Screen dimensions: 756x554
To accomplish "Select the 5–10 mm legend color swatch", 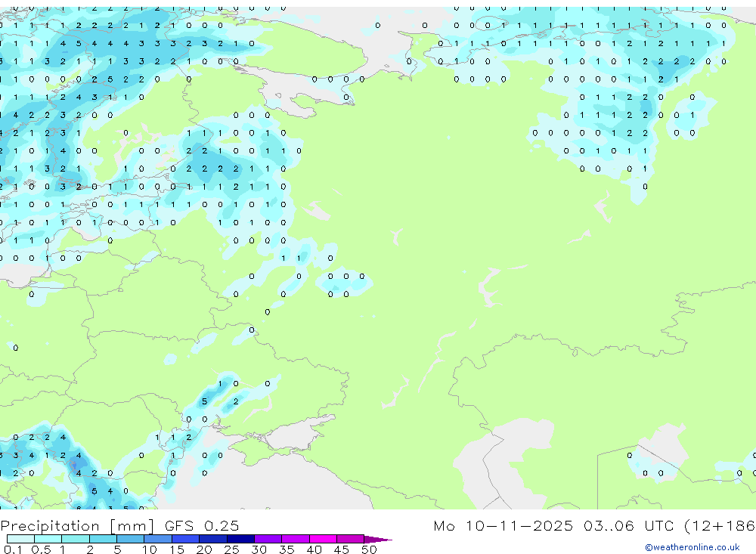I will [x=130, y=539].
